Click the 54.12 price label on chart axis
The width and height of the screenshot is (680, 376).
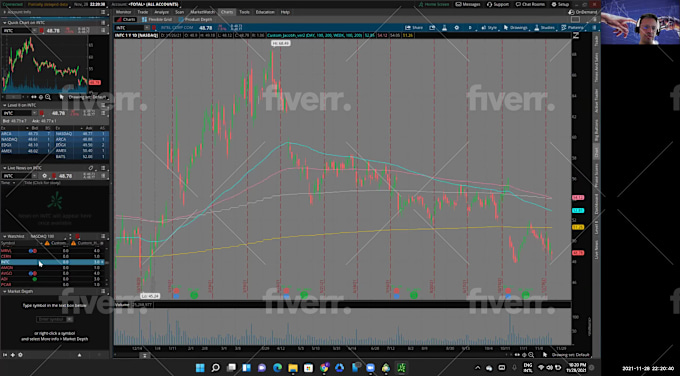(x=578, y=198)
